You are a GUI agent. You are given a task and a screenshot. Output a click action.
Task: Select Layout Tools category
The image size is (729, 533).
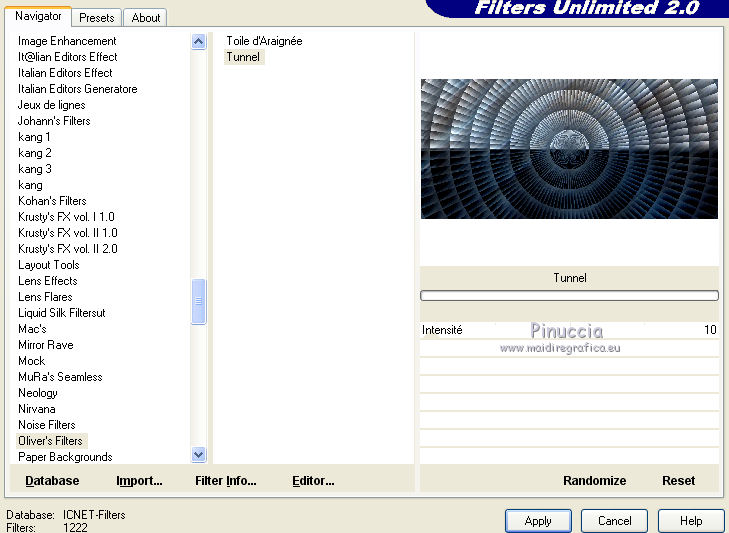point(49,265)
